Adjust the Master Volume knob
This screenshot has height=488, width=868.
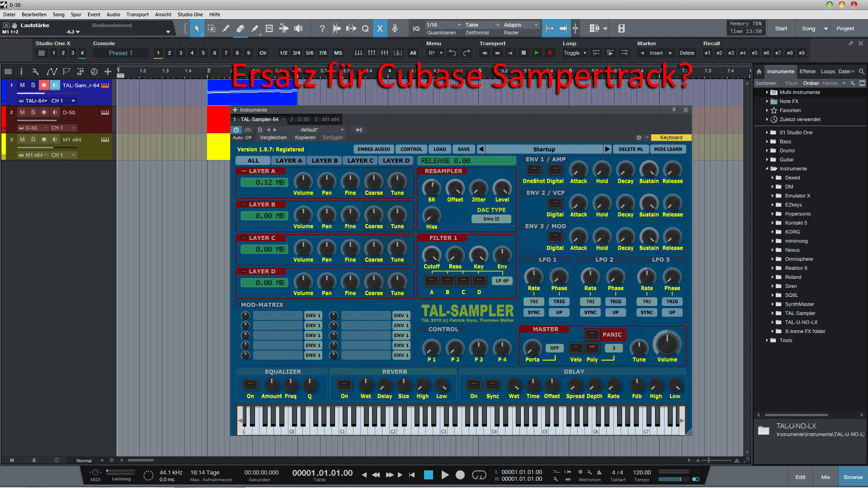point(667,344)
